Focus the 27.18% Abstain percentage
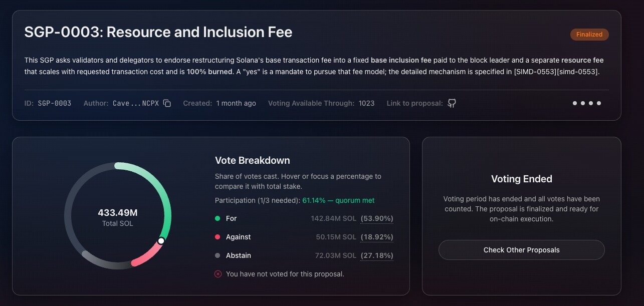 click(377, 255)
